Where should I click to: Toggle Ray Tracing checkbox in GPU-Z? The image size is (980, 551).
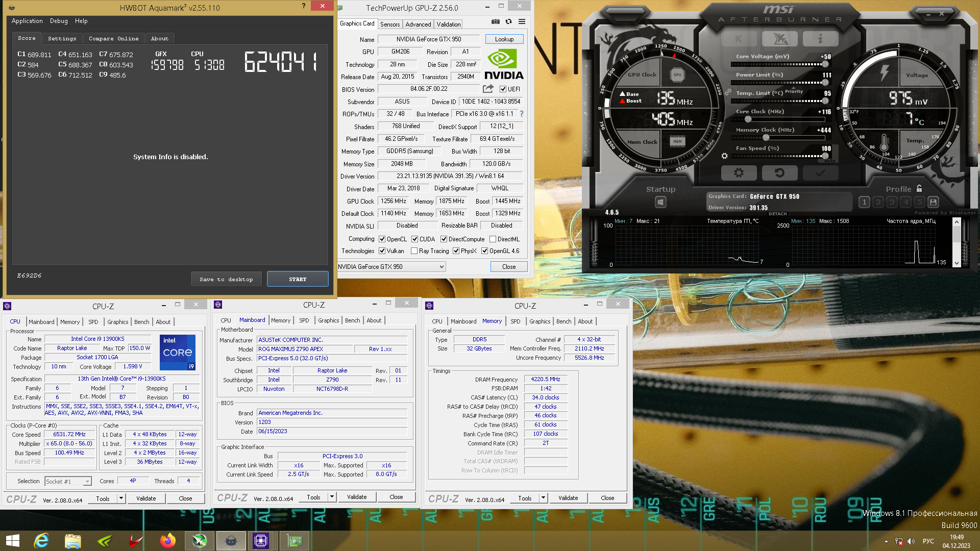click(x=414, y=251)
